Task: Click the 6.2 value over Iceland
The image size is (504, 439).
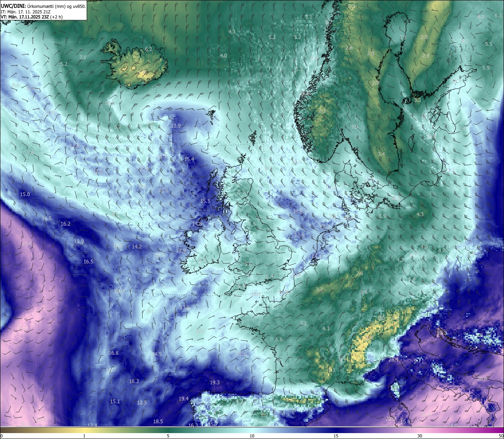Action: coord(148,49)
